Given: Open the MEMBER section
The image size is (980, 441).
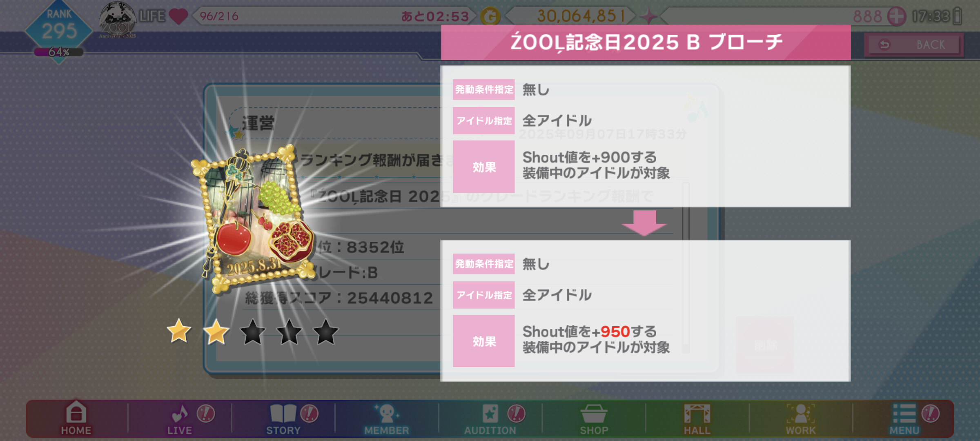Looking at the screenshot, I should point(386,419).
